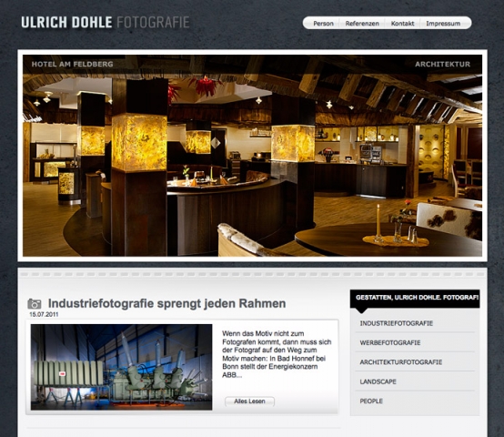Go to the Kontakt page
The height and width of the screenshot is (437, 504).
point(402,24)
